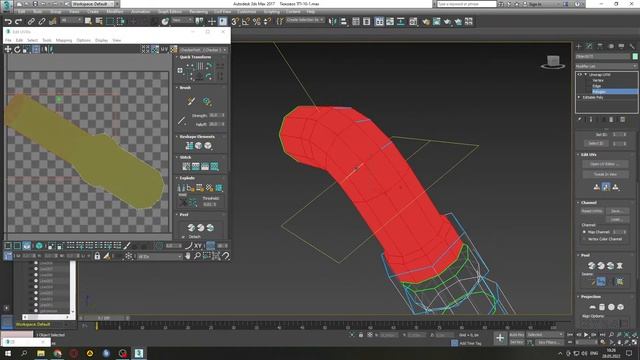
Task: Select the Freeform Mode tool in Edit UVWs
Action: [x=36, y=49]
